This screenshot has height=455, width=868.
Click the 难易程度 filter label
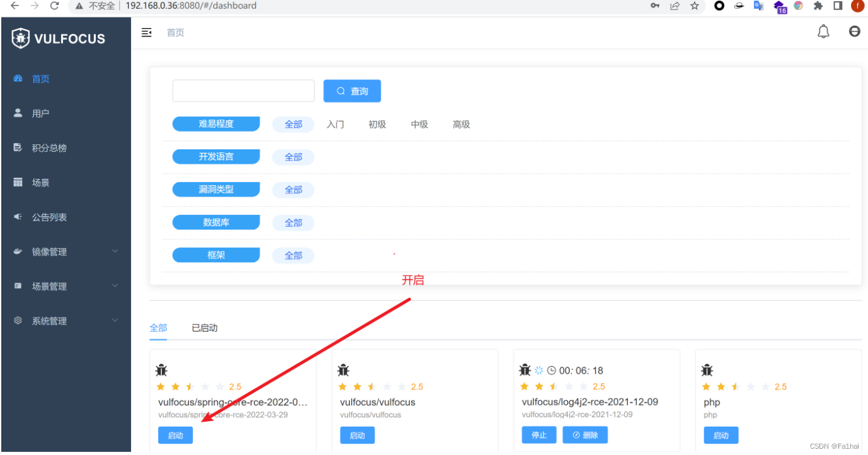click(216, 124)
